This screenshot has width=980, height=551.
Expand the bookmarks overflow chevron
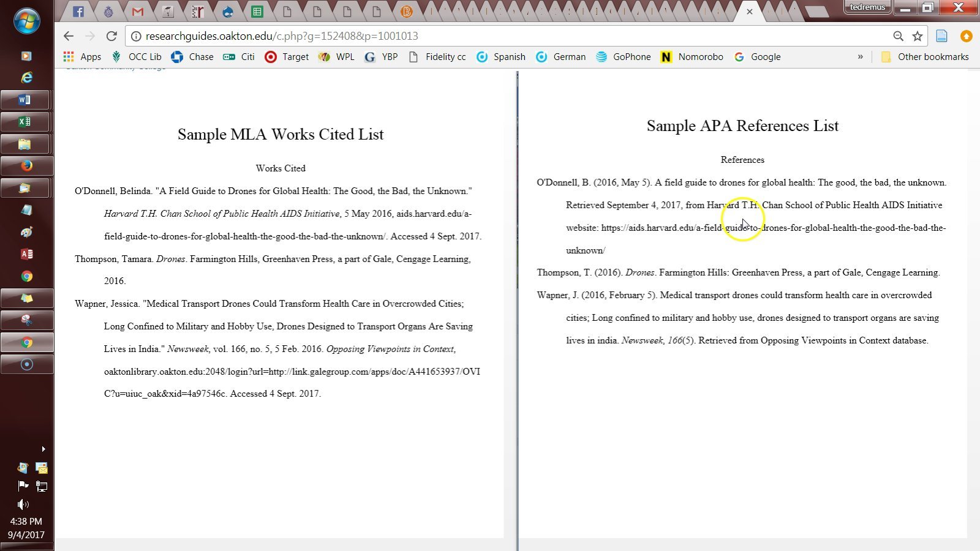pos(860,57)
